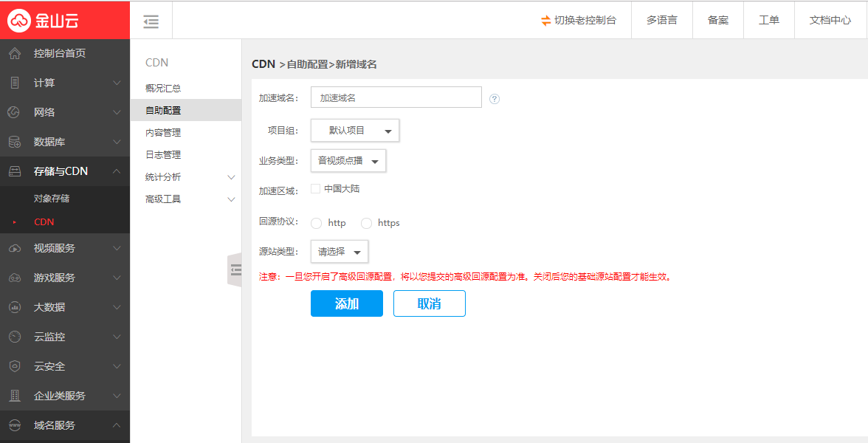Expand the 视频服务 chevron

click(117, 249)
